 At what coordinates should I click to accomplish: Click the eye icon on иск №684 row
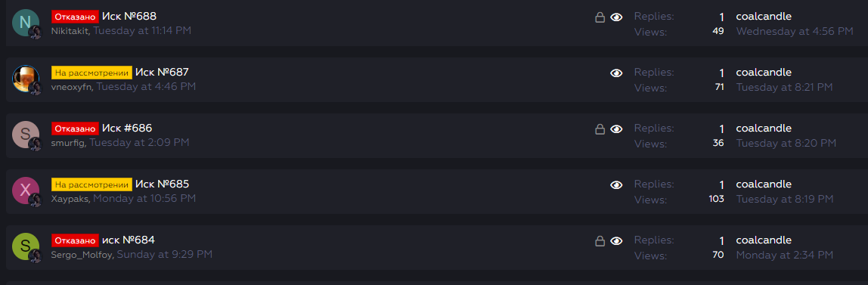pyautogui.click(x=616, y=240)
